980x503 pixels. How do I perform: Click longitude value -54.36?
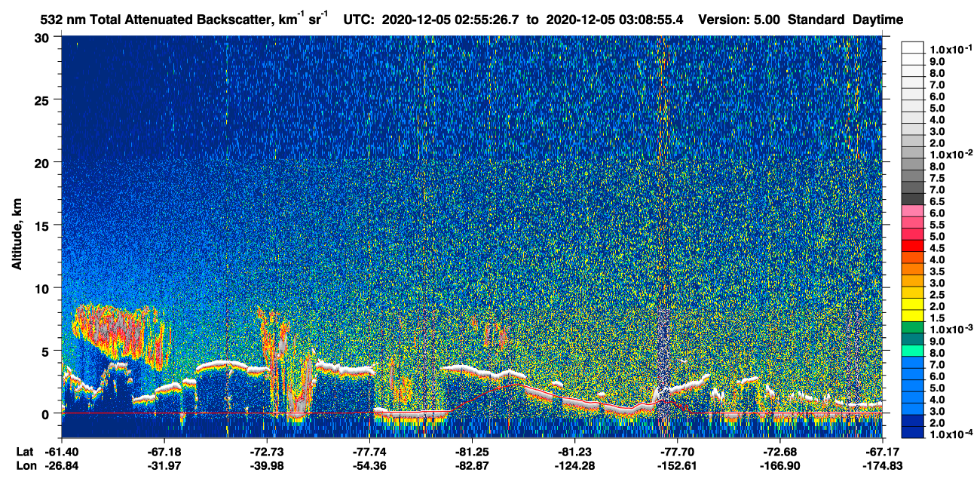pyautogui.click(x=370, y=465)
